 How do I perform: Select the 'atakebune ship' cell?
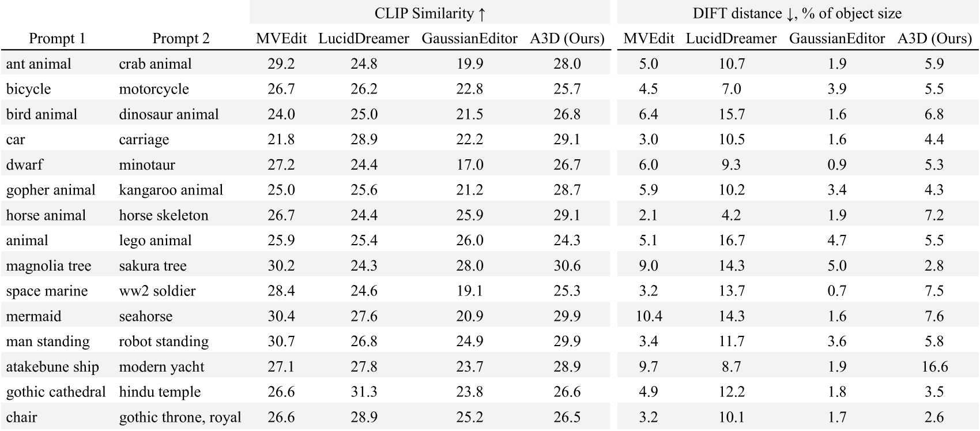(x=52, y=367)
